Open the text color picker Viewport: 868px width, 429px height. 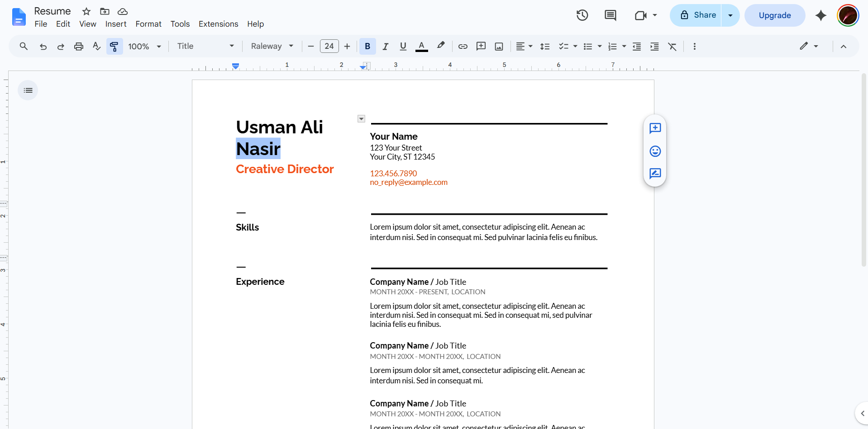click(422, 46)
